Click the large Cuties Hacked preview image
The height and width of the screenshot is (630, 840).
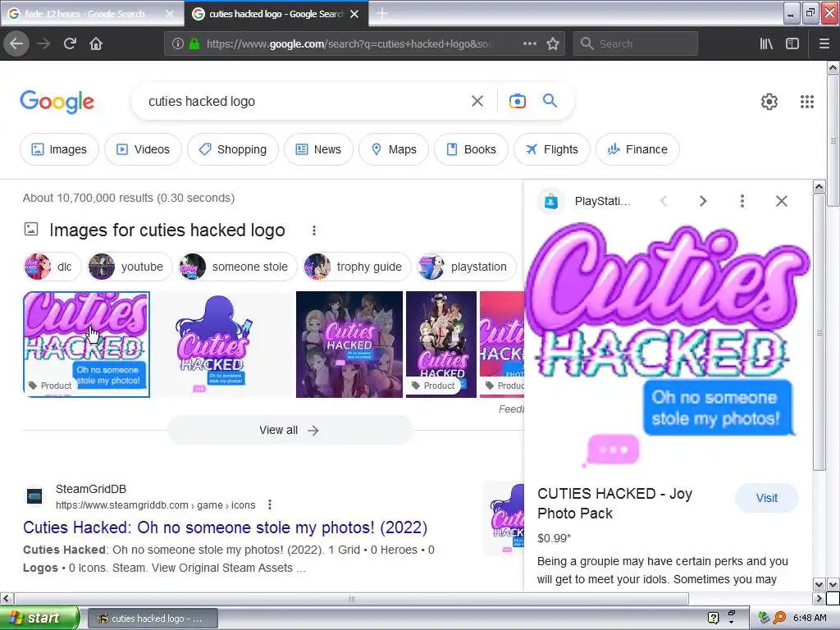coord(668,345)
